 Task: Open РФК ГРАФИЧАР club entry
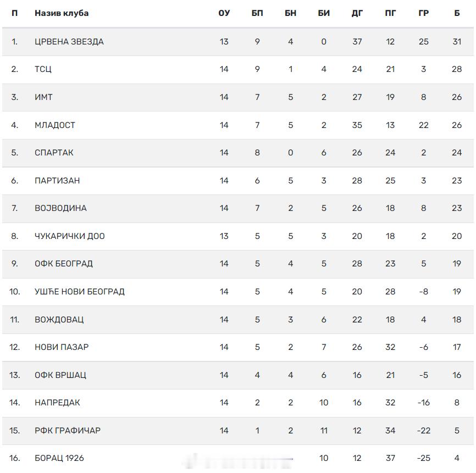tap(68, 431)
